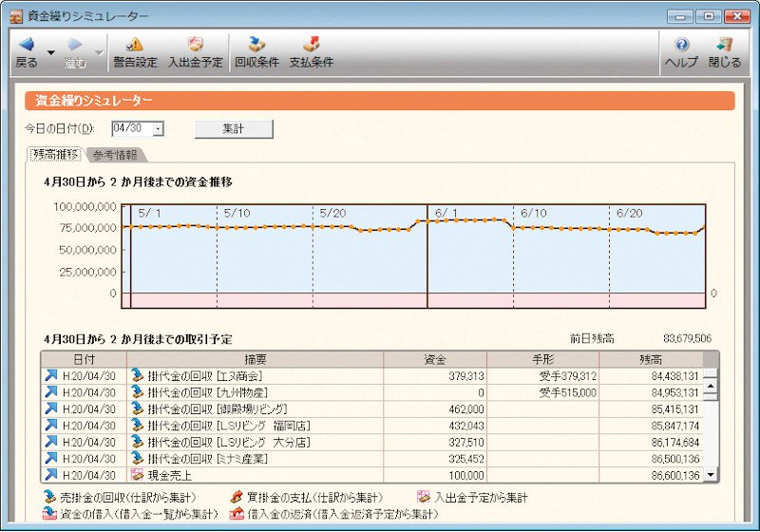Click the 5/10 marker on the chart
Image resolution: width=760 pixels, height=532 pixels.
237,213
